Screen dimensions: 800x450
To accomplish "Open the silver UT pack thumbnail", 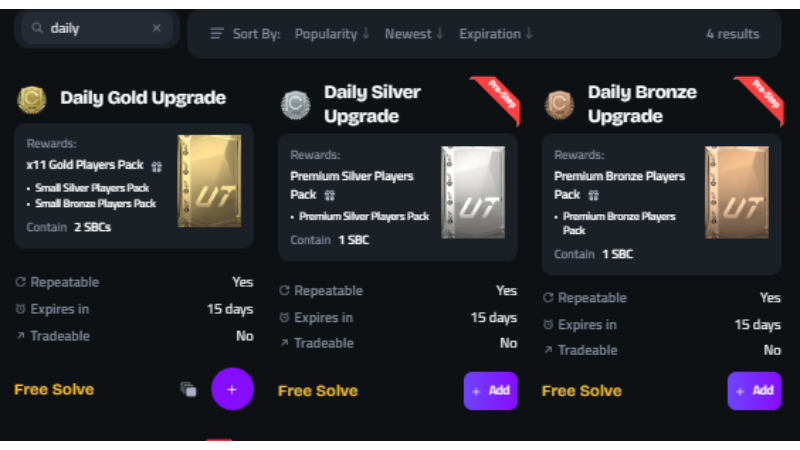I will [x=472, y=193].
